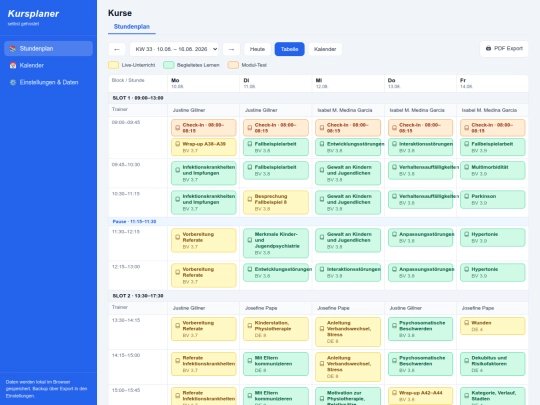Tick the checkbox on Friday's Parkinson card

click(x=467, y=196)
